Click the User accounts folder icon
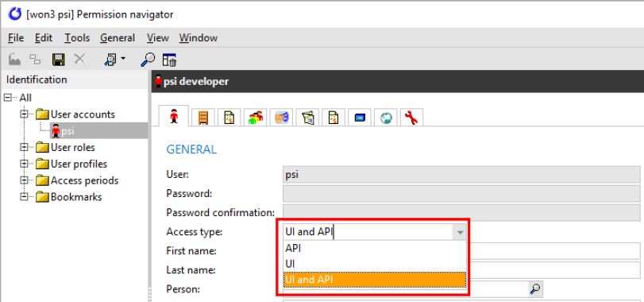This screenshot has width=644, height=302. pos(42,114)
